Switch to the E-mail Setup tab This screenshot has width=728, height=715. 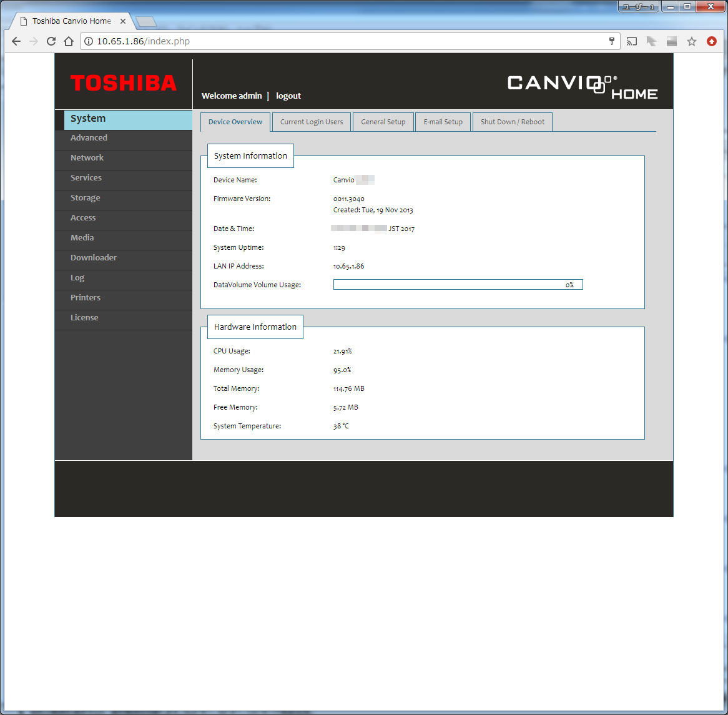pos(443,122)
